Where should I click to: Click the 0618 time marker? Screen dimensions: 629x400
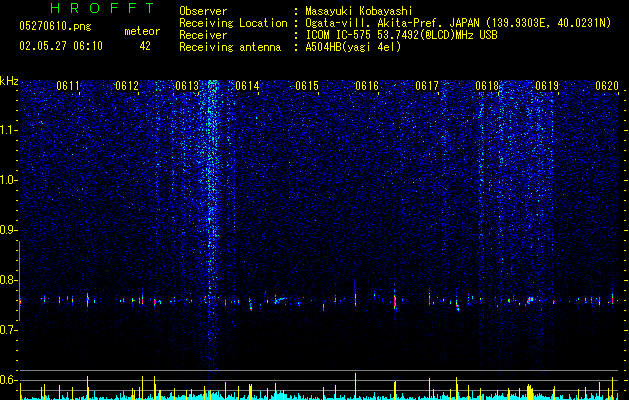[x=487, y=86]
